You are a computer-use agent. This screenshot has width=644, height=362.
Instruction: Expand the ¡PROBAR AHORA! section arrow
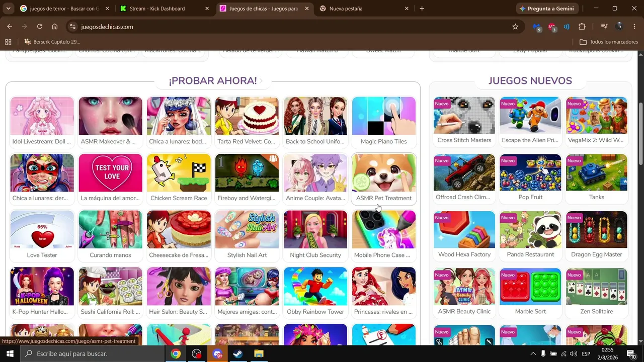tap(261, 81)
